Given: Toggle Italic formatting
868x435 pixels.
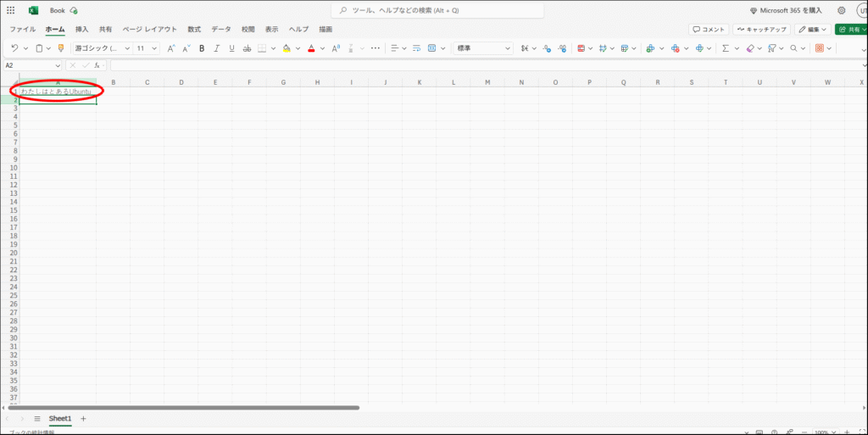Looking at the screenshot, I should (x=217, y=48).
